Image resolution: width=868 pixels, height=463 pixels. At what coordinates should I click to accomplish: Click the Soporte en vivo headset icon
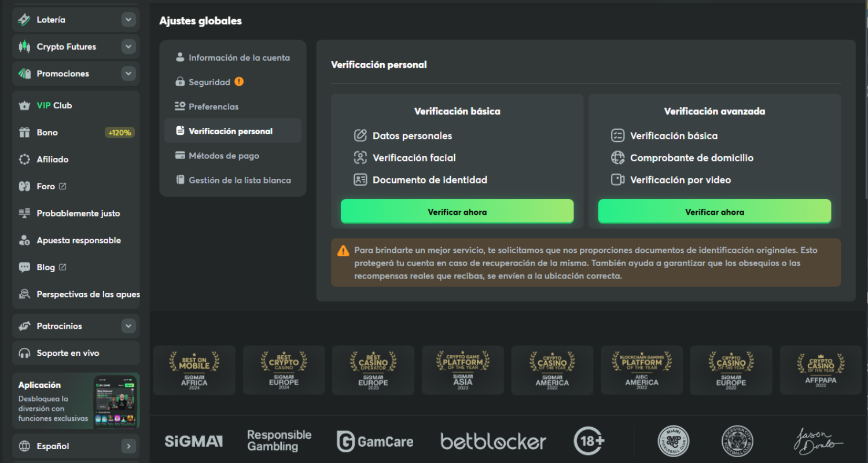click(24, 353)
